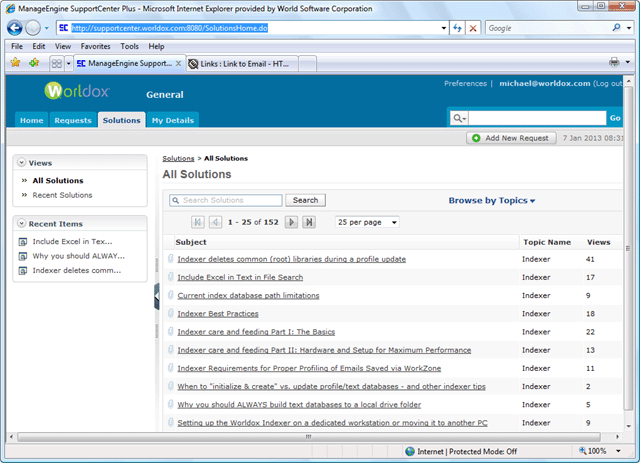The image size is (640, 463).
Task: Switch to the Links: Link to Email browser tab
Action: [242, 64]
